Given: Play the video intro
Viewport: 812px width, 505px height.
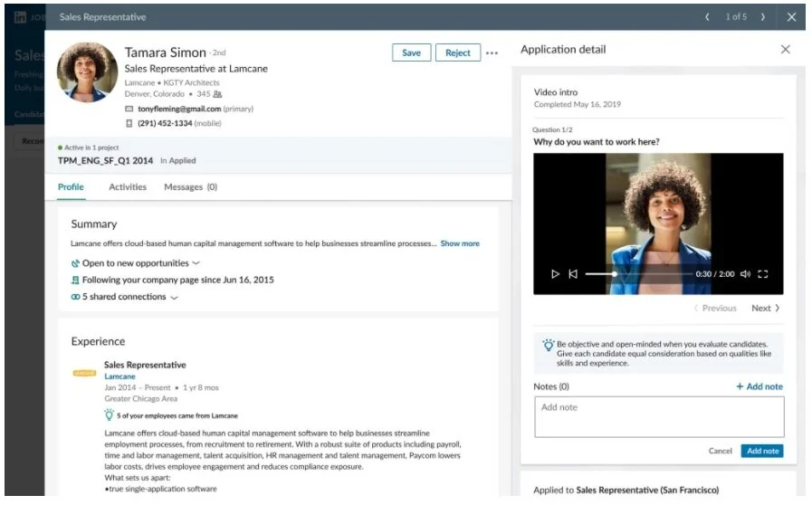Looking at the screenshot, I should click(555, 274).
